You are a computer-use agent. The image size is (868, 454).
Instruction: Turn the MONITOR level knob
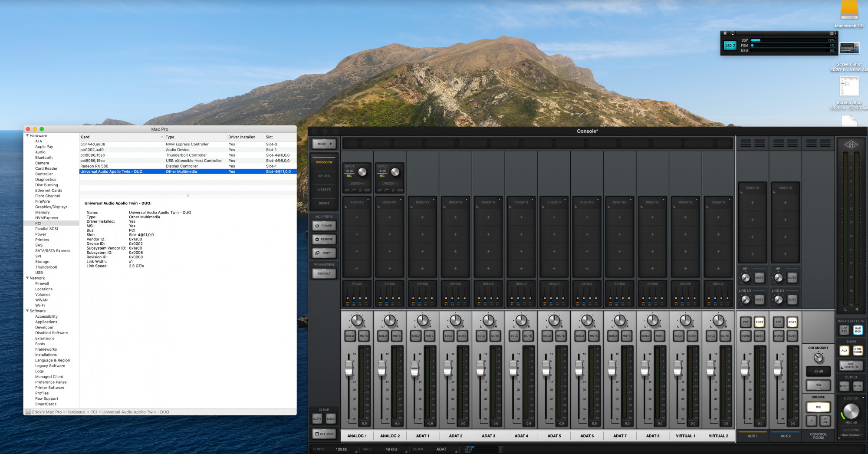[851, 411]
